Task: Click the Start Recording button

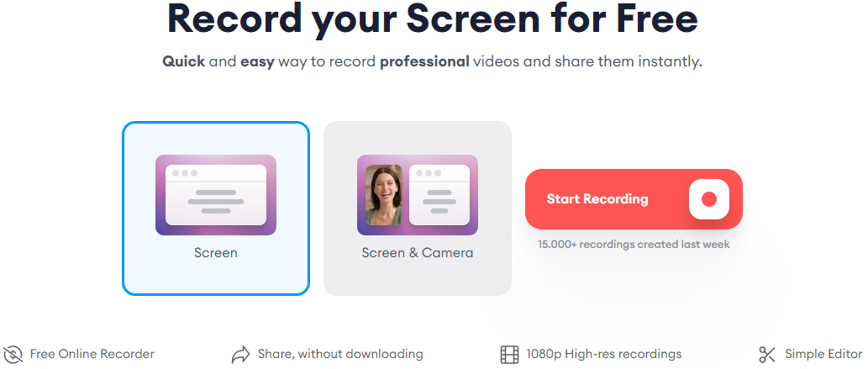Action: [634, 199]
